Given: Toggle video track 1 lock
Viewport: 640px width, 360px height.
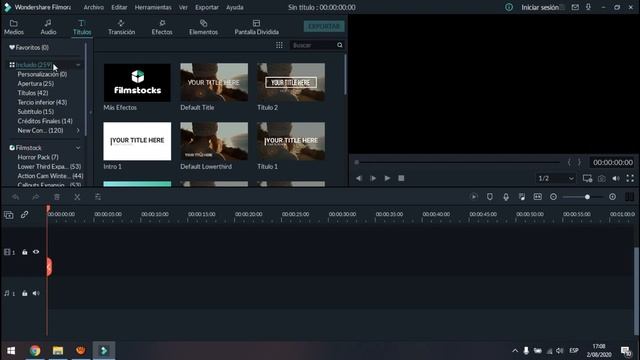Looking at the screenshot, I should tap(24, 252).
